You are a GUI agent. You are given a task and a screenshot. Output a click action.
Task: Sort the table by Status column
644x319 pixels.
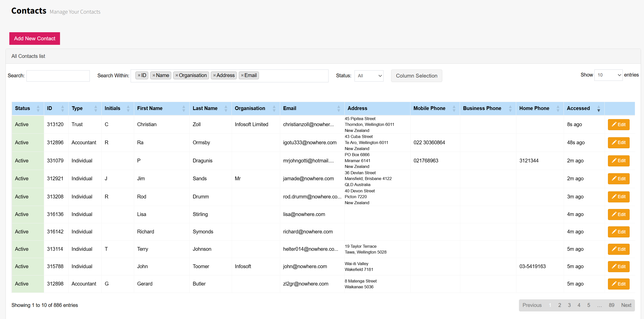[x=28, y=109]
